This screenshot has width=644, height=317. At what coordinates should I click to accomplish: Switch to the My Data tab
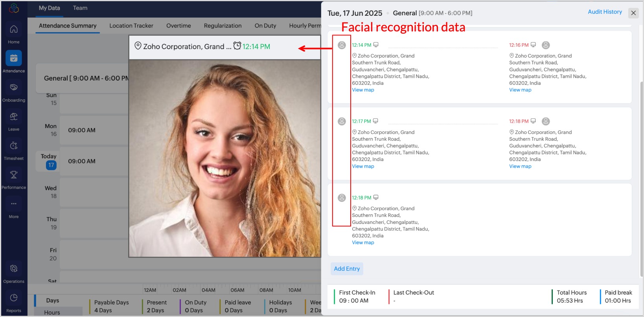(x=50, y=8)
